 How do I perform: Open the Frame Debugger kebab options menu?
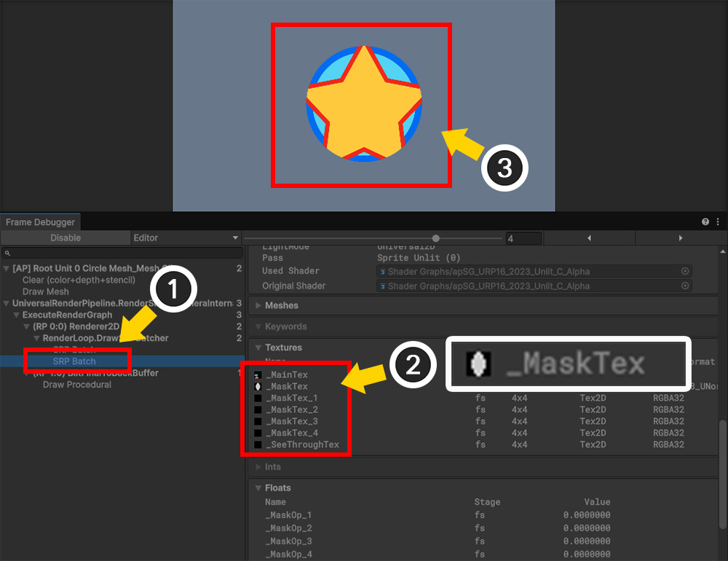719,221
